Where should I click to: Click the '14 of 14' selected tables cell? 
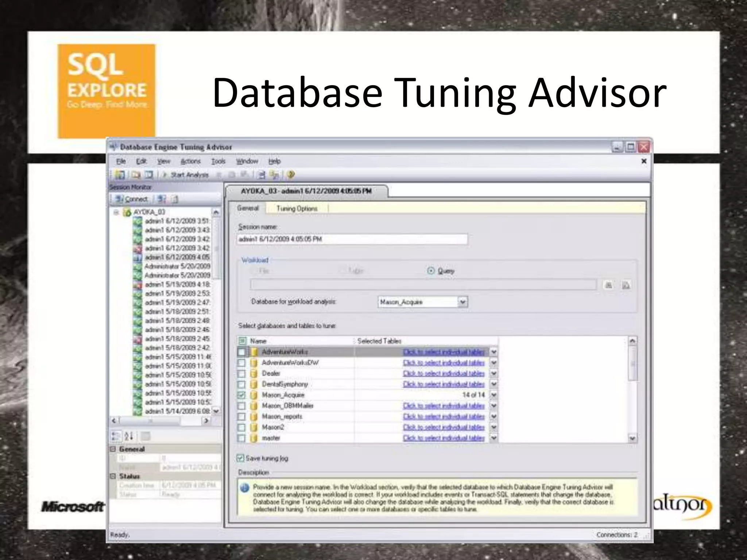[422, 395]
